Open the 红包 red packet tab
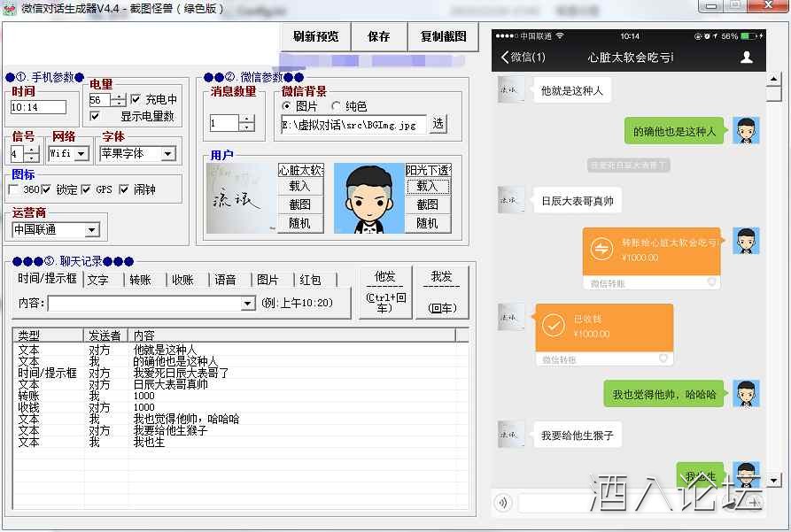The width and height of the screenshot is (791, 532). tap(310, 280)
